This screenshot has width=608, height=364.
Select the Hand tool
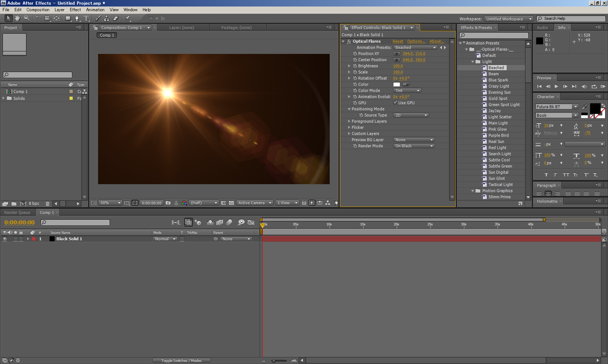[17, 18]
